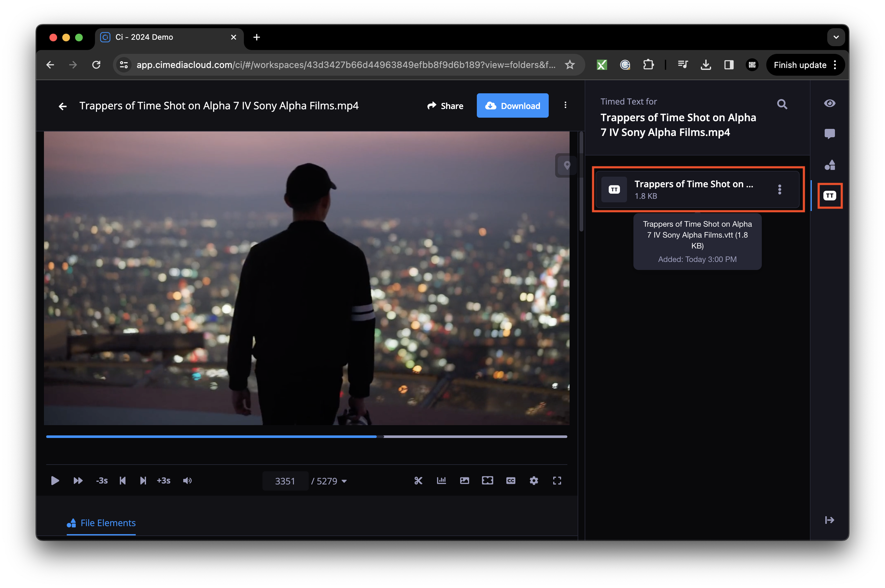Select the clip trimming scissors tool

418,480
